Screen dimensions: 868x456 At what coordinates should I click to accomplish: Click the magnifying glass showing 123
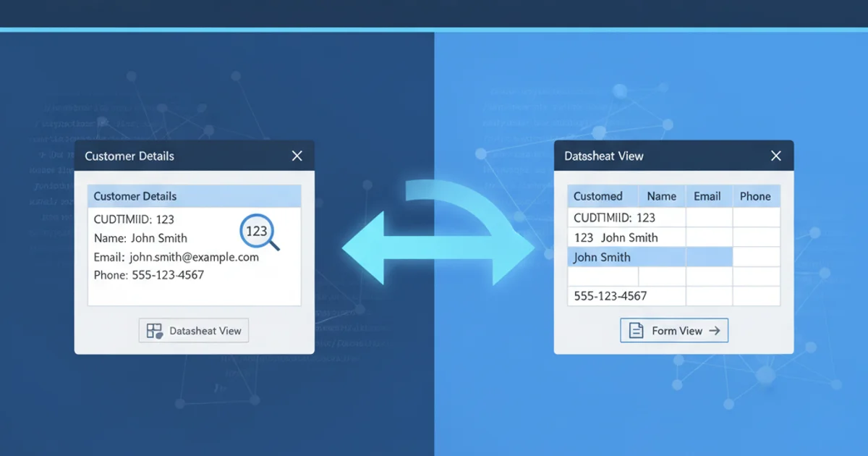pos(257,232)
